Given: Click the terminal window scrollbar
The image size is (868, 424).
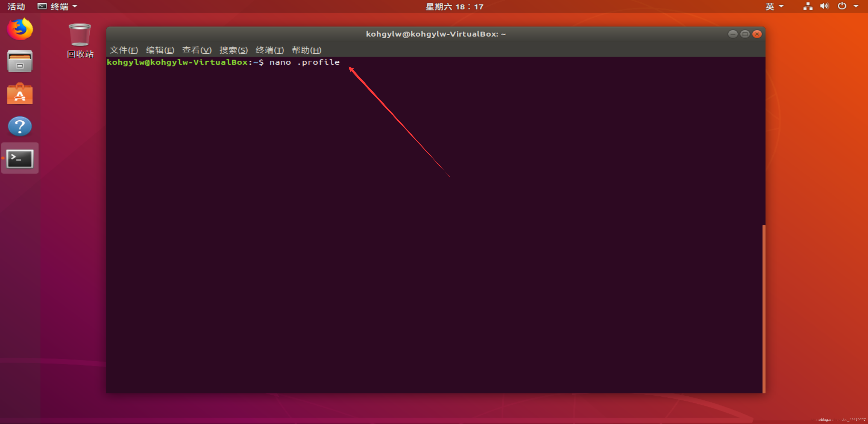Looking at the screenshot, I should click(x=764, y=304).
